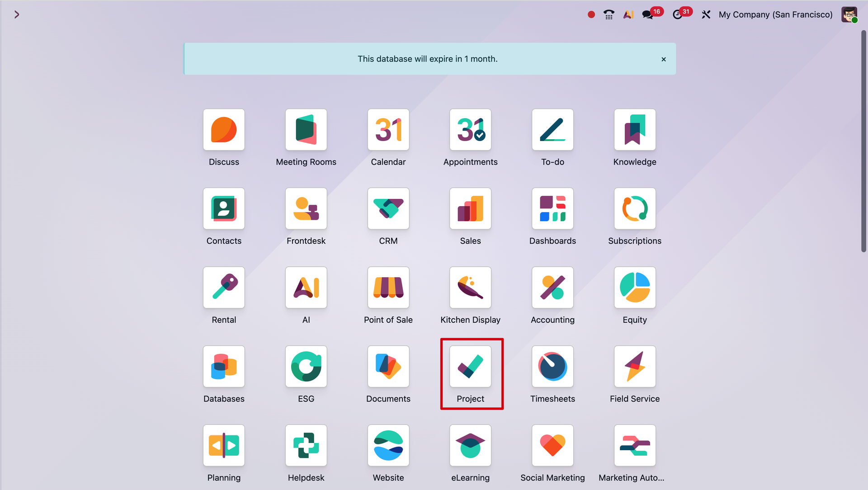The height and width of the screenshot is (490, 868).
Task: Open the Kitchen Display app
Action: [470, 287]
